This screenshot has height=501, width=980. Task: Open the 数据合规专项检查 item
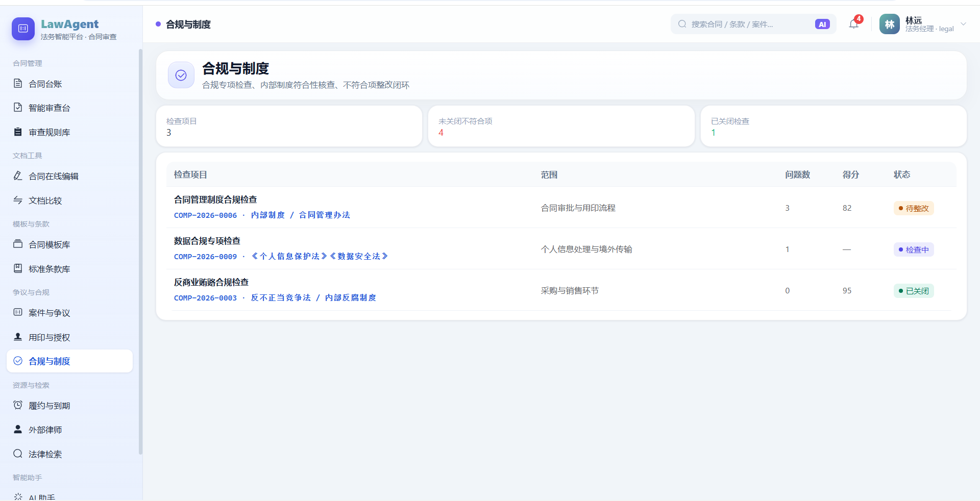coord(207,241)
